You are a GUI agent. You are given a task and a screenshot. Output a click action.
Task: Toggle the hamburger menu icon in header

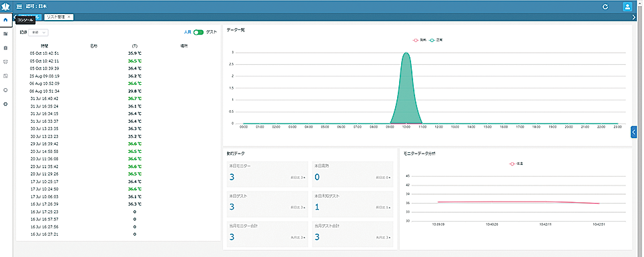coord(19,7)
